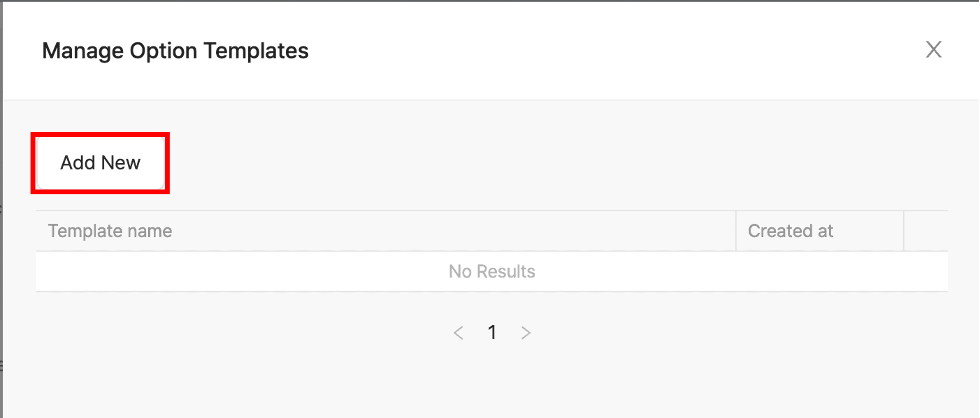Click the Add New button

tap(100, 162)
